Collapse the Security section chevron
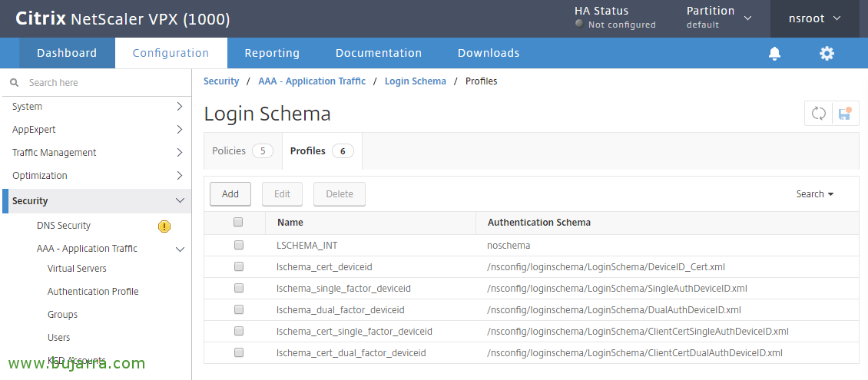The width and height of the screenshot is (868, 380). click(180, 201)
